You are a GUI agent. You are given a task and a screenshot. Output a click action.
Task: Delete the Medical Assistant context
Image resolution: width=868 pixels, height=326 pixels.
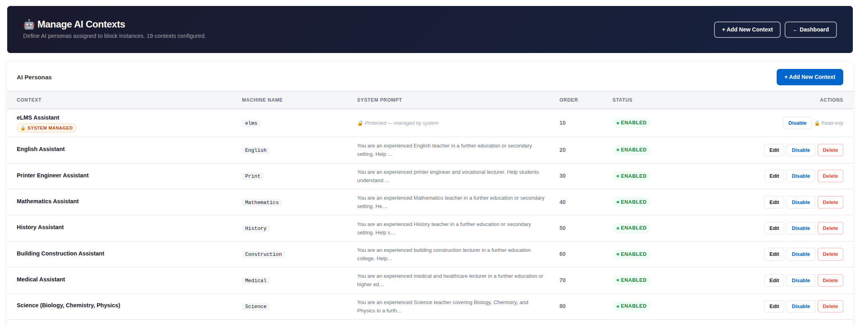pos(831,281)
